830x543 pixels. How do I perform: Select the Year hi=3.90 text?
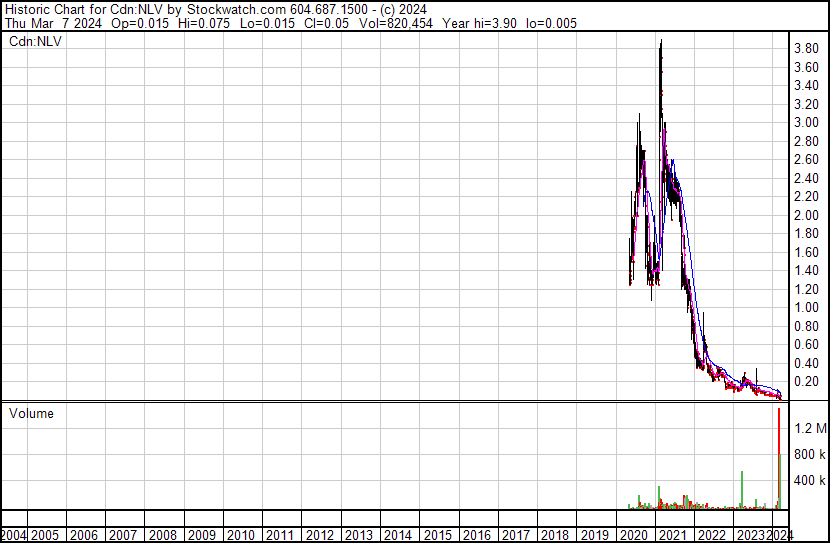415,23
